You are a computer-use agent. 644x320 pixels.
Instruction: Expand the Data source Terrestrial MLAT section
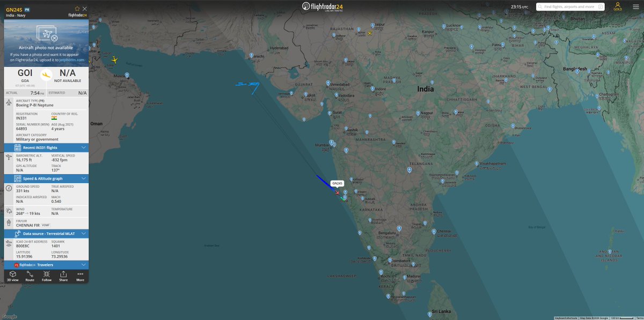click(x=46, y=234)
